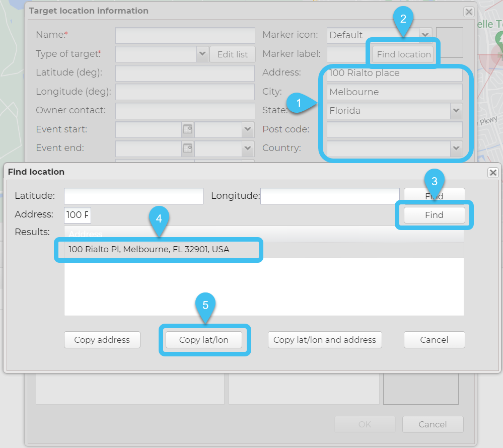This screenshot has width=503, height=448.
Task: Click the Event end calendar icon
Action: [187, 148]
